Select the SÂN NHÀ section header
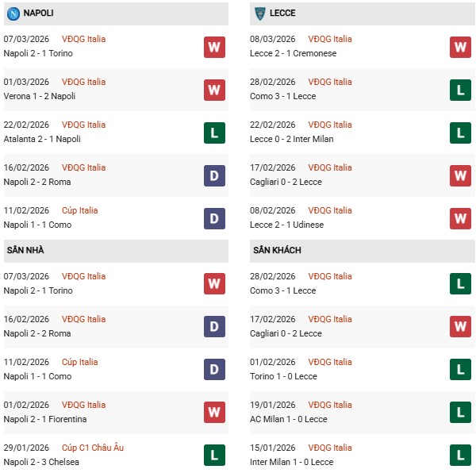The height and width of the screenshot is (473, 476). tap(25, 251)
